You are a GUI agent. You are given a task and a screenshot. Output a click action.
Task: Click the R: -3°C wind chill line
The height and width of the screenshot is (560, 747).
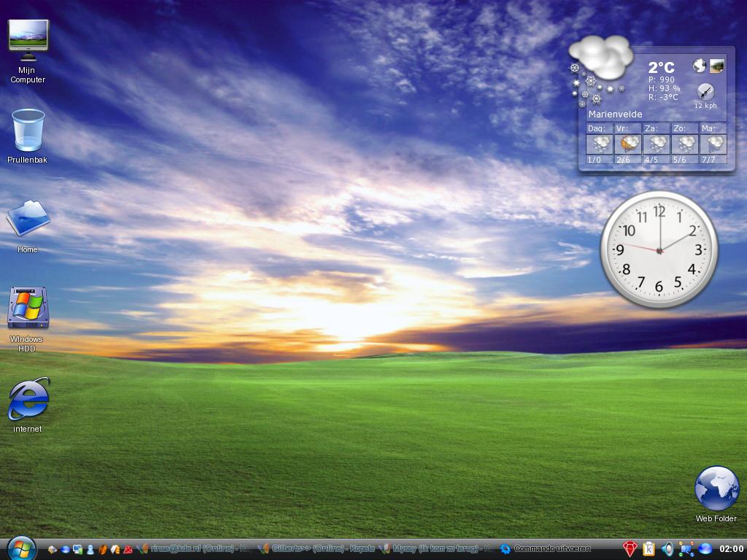[x=663, y=97]
